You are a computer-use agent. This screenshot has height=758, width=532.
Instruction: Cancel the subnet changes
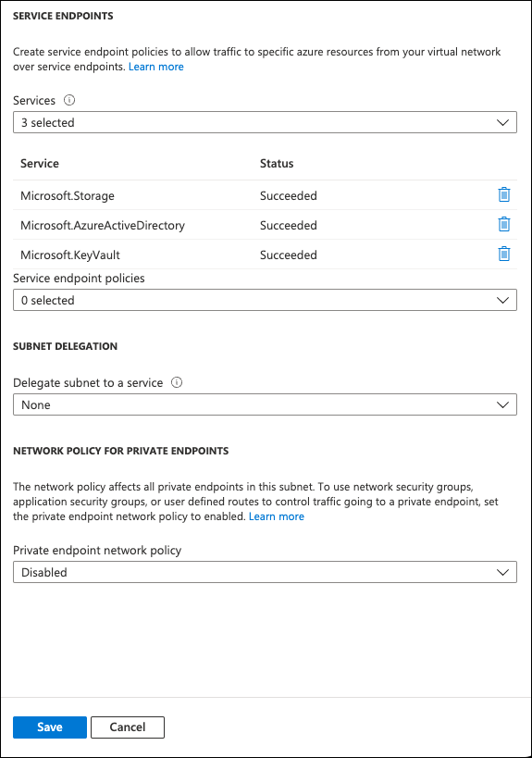pyautogui.click(x=128, y=727)
